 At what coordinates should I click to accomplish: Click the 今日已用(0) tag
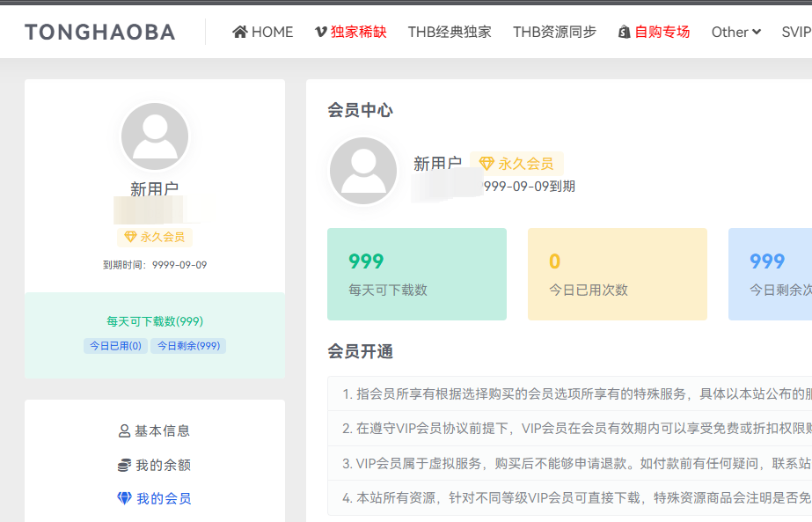coord(115,346)
